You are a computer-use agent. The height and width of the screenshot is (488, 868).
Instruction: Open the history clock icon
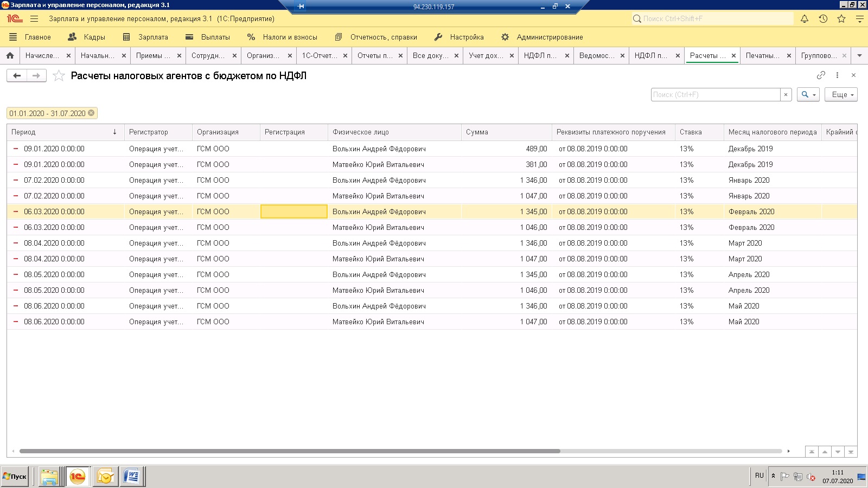coord(823,18)
